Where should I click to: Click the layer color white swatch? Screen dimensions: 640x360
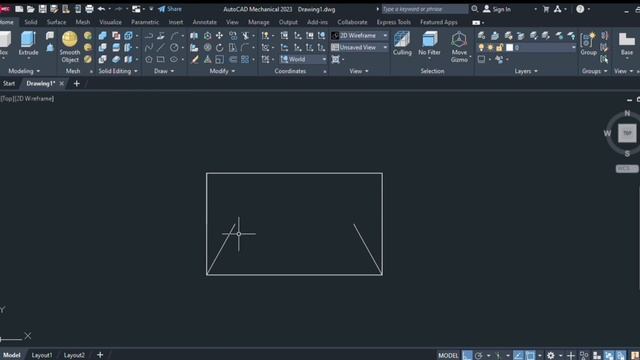click(x=509, y=48)
